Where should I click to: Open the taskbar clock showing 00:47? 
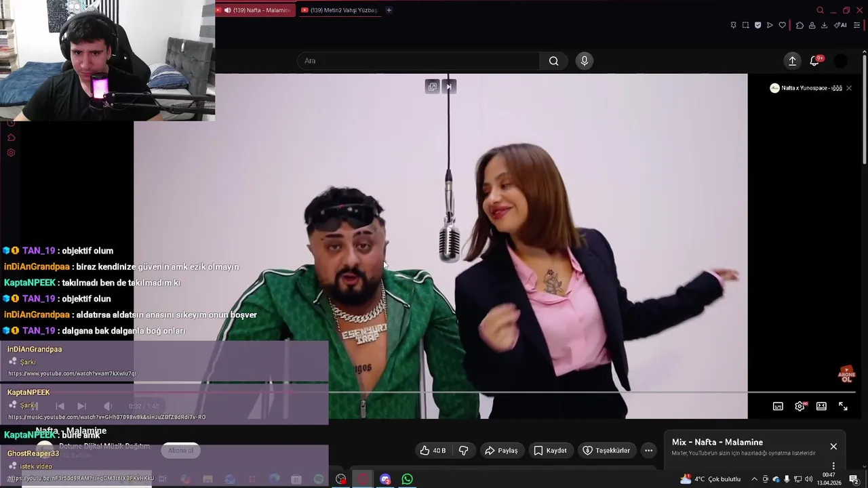click(829, 479)
